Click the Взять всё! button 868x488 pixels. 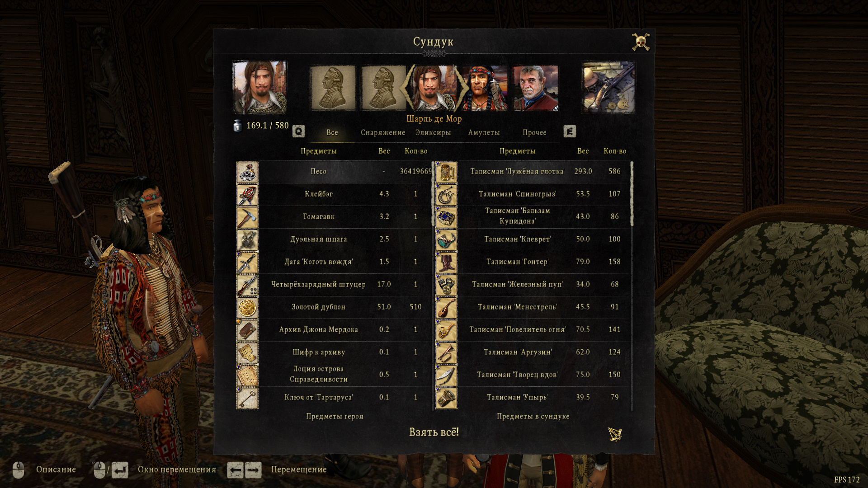pos(434,432)
